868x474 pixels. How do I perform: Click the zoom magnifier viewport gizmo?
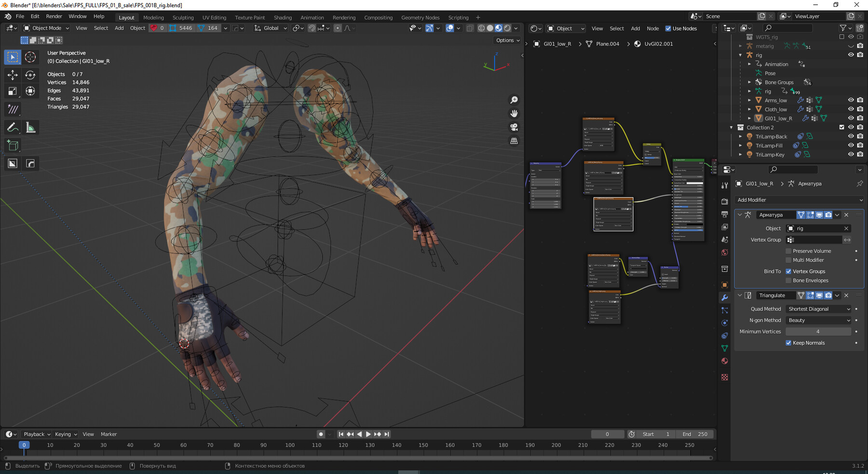pos(514,100)
